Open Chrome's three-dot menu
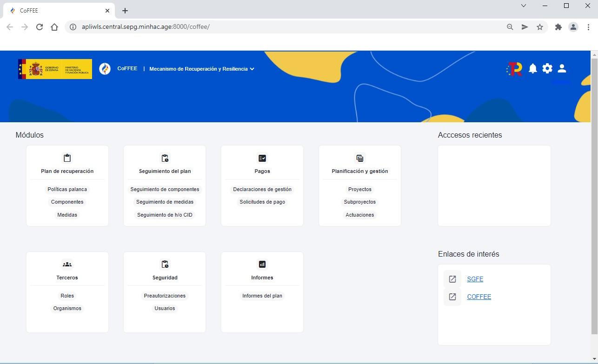Image resolution: width=598 pixels, height=364 pixels. pyautogui.click(x=588, y=27)
